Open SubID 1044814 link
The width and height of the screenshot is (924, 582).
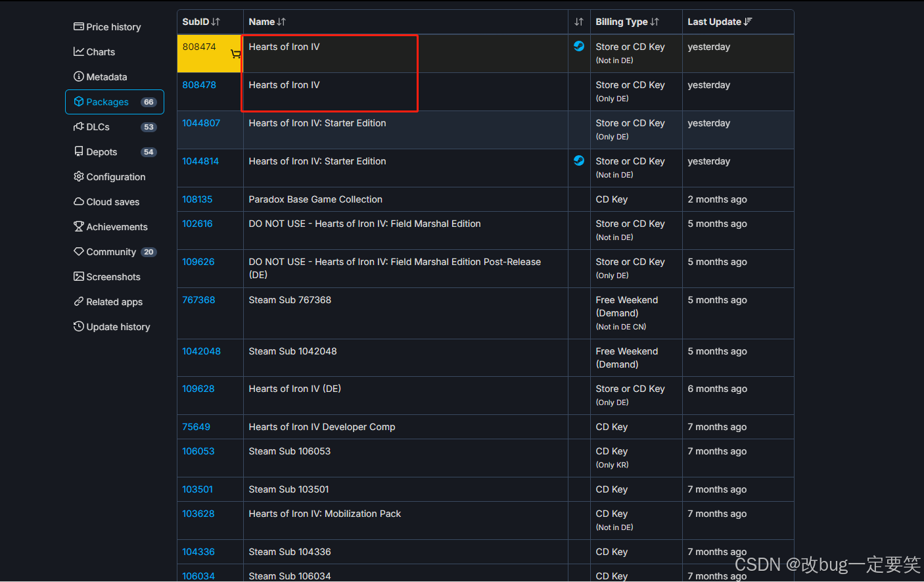(200, 161)
